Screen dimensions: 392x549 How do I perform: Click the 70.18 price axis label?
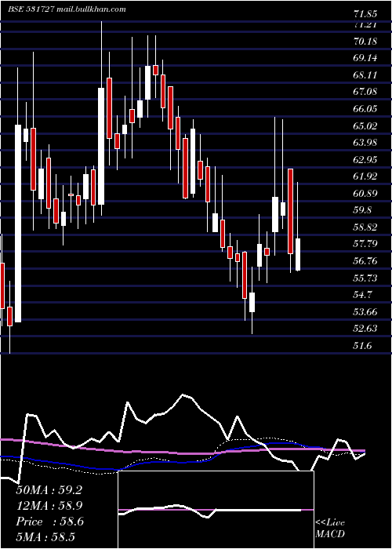pyautogui.click(x=365, y=42)
